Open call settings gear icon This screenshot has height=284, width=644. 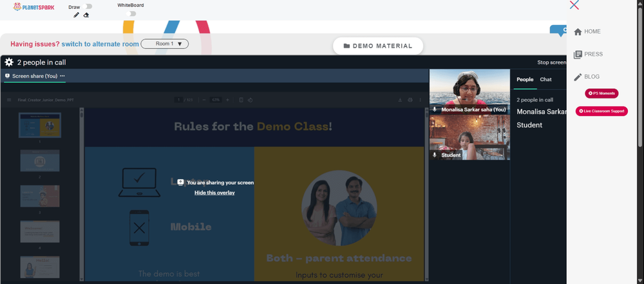[x=9, y=62]
